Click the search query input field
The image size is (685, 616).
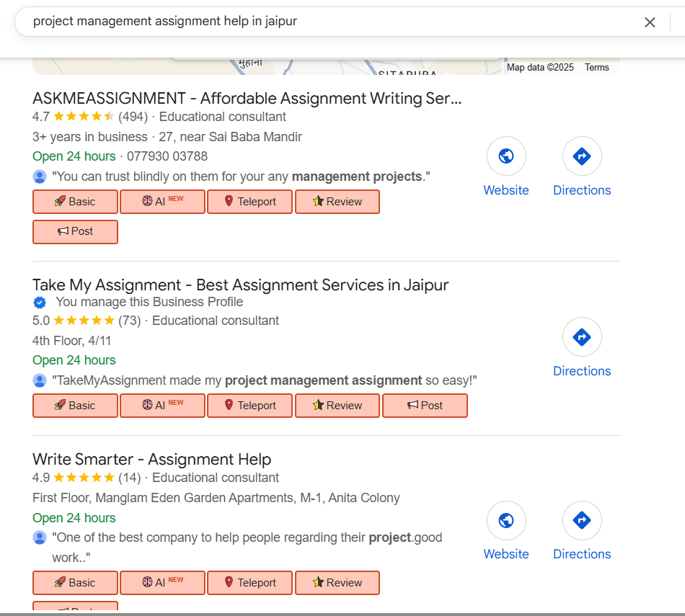[x=324, y=22]
